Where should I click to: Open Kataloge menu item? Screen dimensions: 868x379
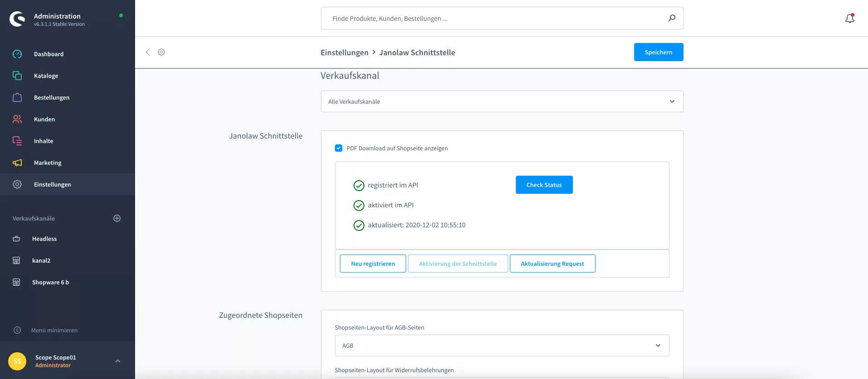point(68,76)
